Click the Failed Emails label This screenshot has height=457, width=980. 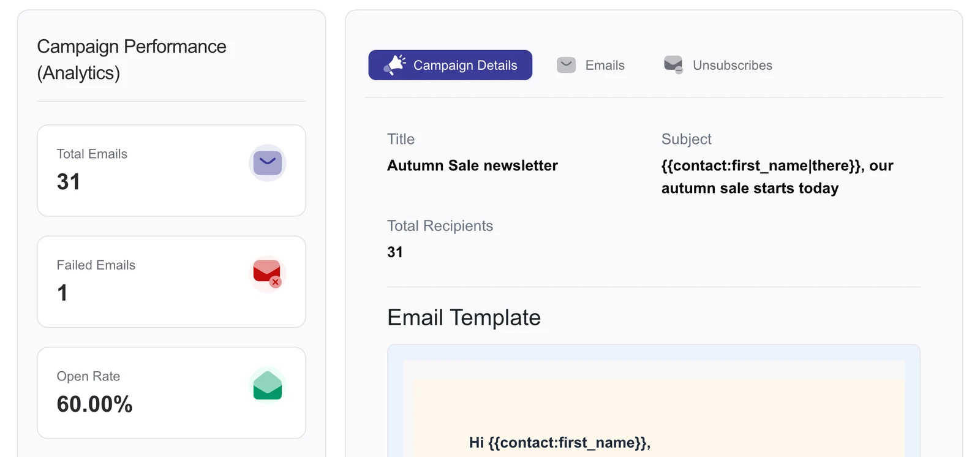pos(96,265)
